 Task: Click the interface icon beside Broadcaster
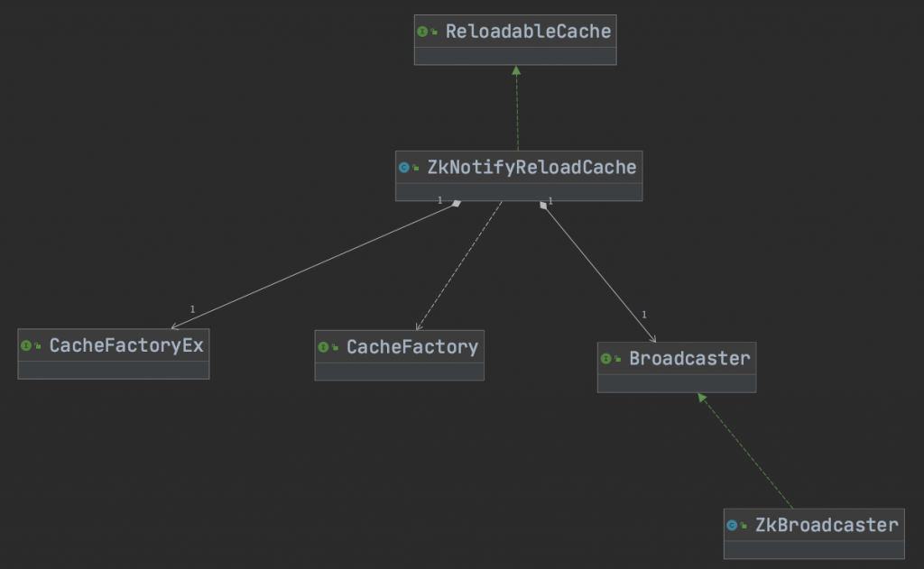(x=605, y=359)
